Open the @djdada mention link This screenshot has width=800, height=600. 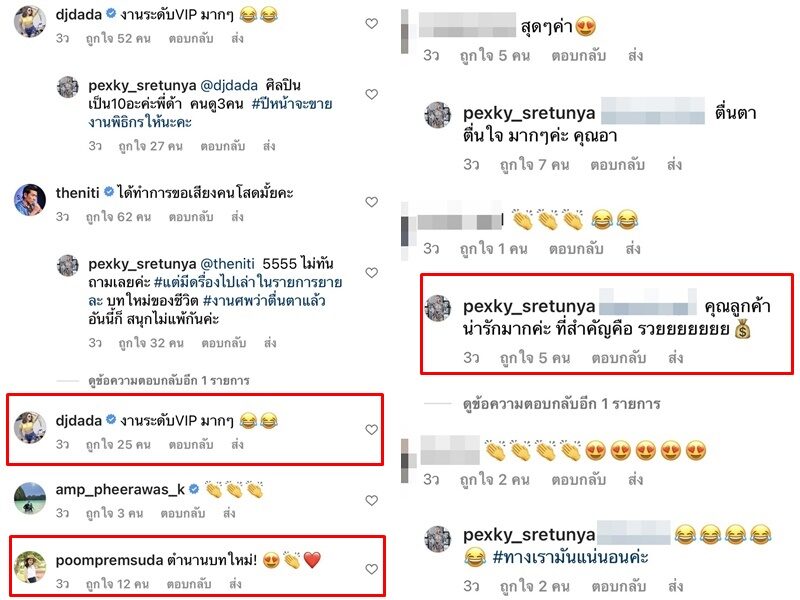coord(229,85)
